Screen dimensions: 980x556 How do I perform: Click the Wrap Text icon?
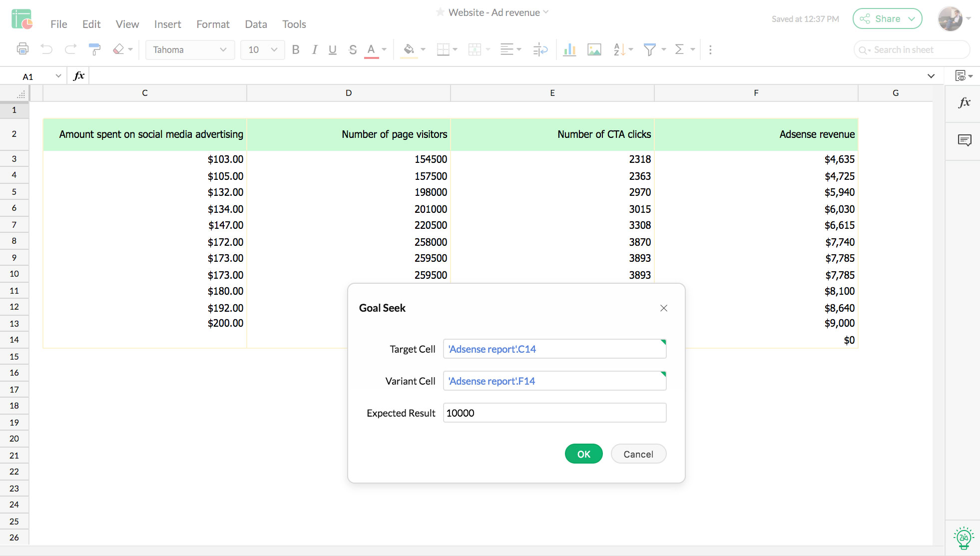(x=540, y=49)
